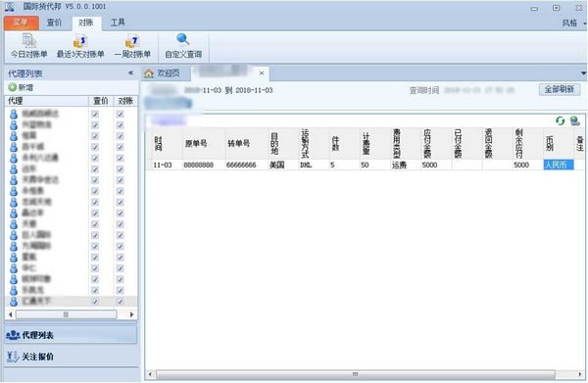
Task: Toggle 对账 checkbox for first agent
Action: tap(120, 114)
